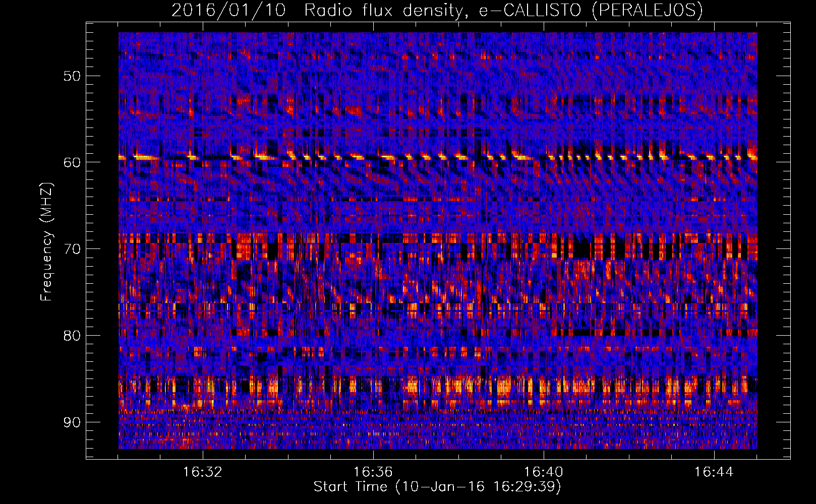816x504 pixels.
Task: Click the Frequency (MHZ) axis label
Action: point(46,242)
